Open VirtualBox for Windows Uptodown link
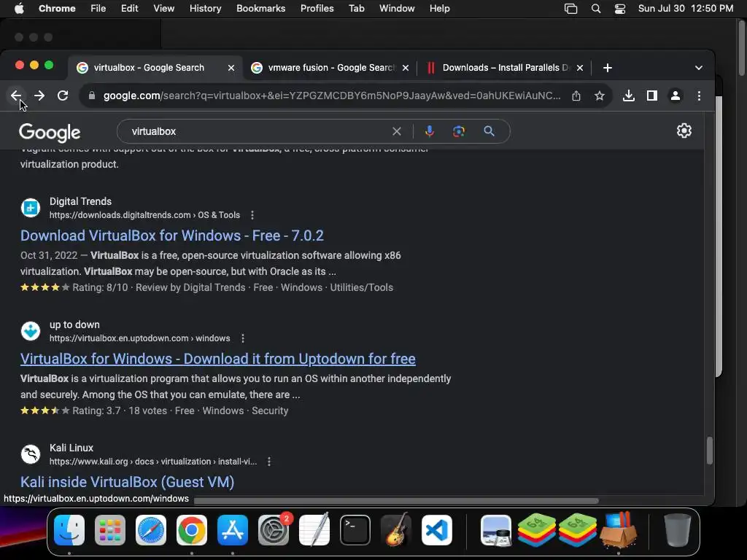Screen dimensions: 747x560 (x=217, y=359)
